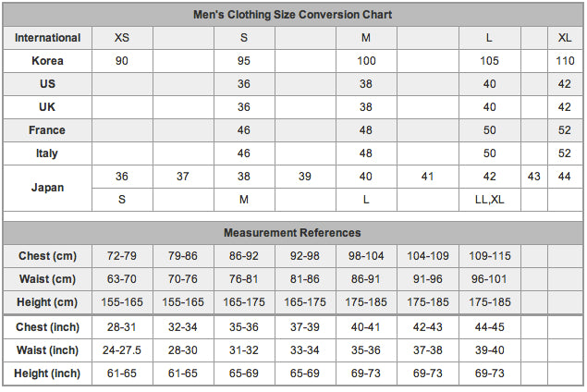The height and width of the screenshot is (392, 587).
Task: Click the Measurement References header
Action: tap(292, 233)
